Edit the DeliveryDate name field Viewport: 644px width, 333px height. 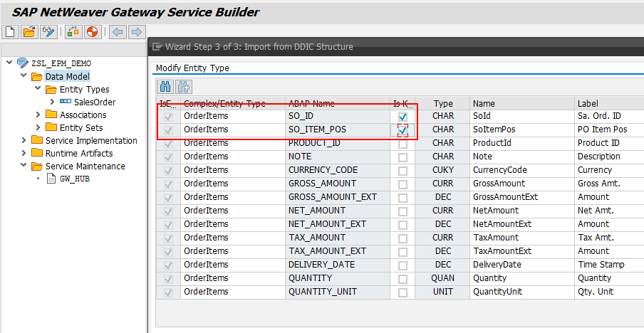[522, 265]
